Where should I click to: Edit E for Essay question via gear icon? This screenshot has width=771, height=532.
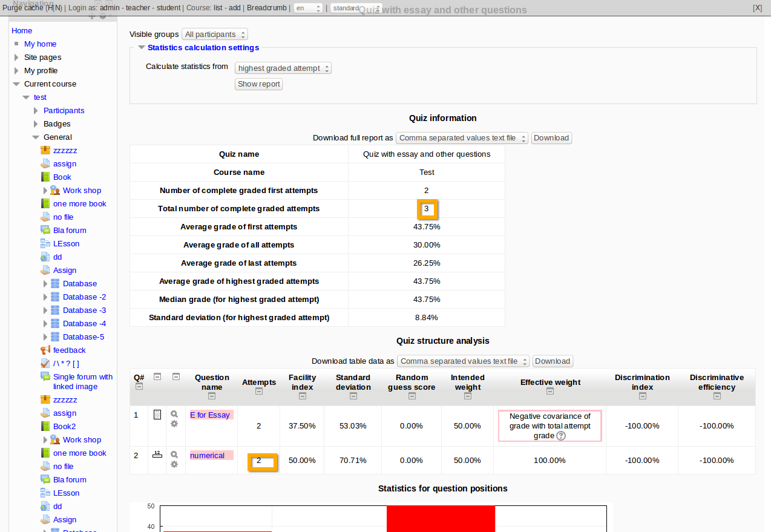tap(174, 424)
